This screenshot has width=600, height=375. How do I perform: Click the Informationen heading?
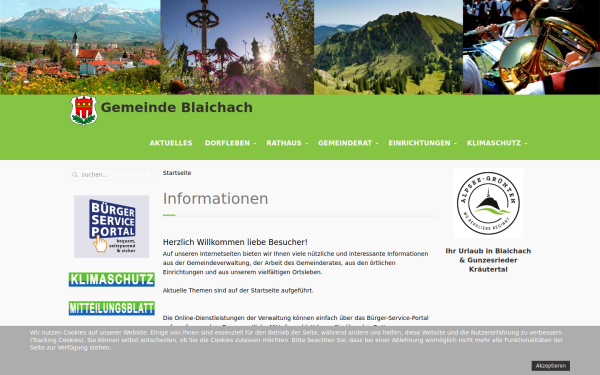tap(215, 199)
